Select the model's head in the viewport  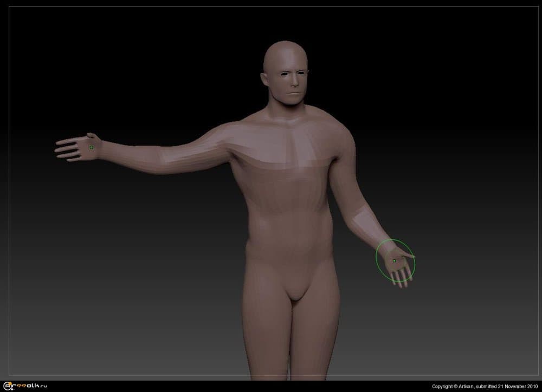click(x=285, y=70)
